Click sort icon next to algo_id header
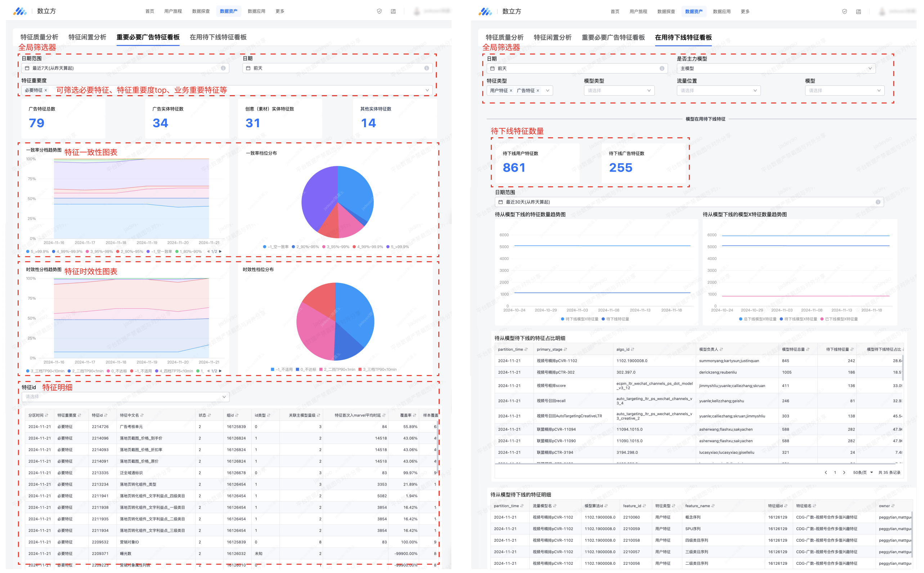 (x=632, y=350)
